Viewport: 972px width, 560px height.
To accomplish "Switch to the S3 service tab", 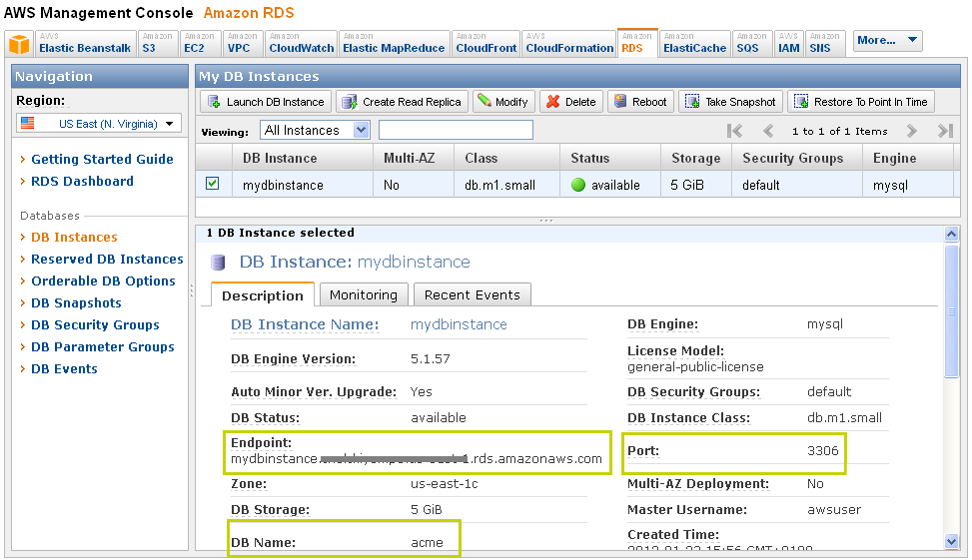I will (158, 43).
